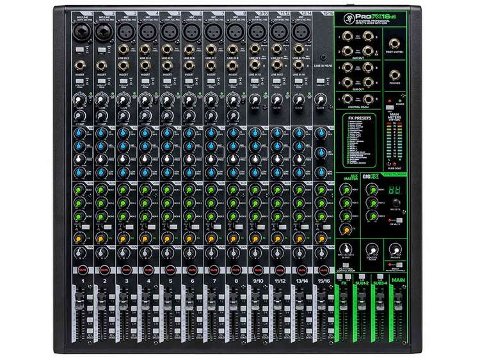
Task: Adjust the channel 7 compressor knob
Action: click(x=211, y=116)
